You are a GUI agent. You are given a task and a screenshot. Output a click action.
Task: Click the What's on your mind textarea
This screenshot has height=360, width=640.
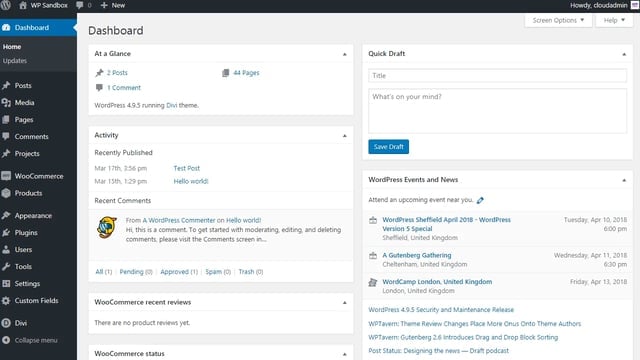[497, 111]
